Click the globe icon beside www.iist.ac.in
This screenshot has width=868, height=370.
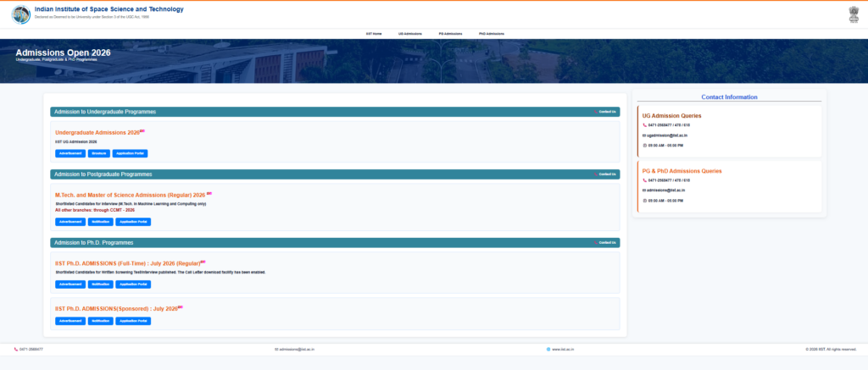pyautogui.click(x=548, y=349)
